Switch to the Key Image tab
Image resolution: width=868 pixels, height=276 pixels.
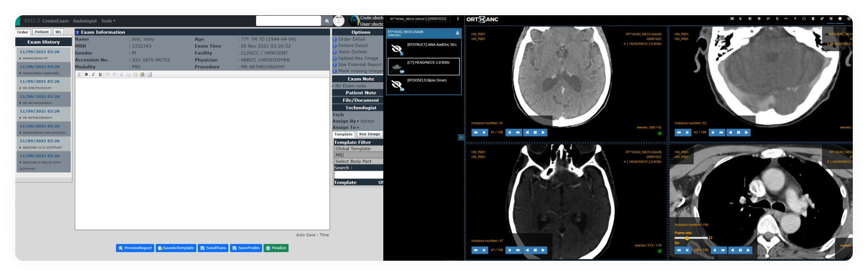coord(369,134)
